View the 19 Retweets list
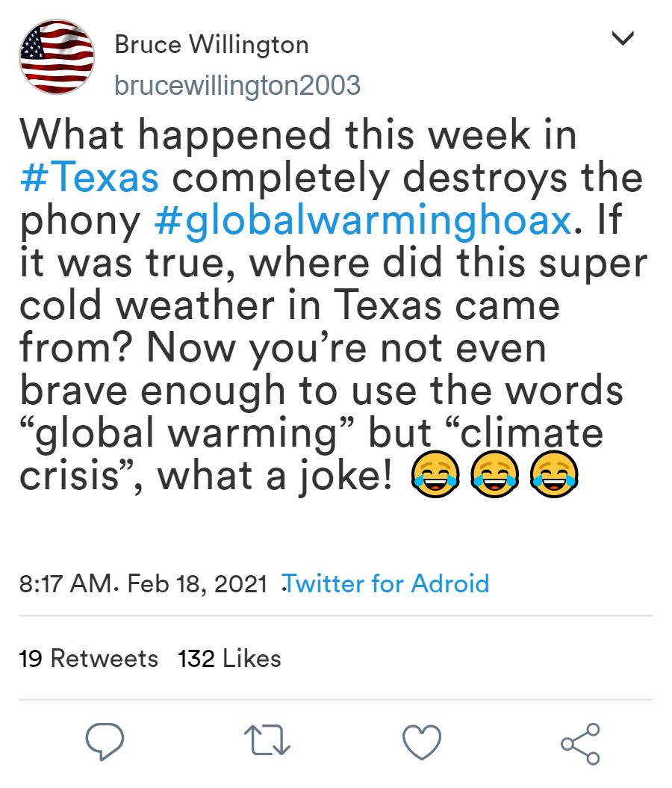This screenshot has width=672, height=788. point(88,659)
